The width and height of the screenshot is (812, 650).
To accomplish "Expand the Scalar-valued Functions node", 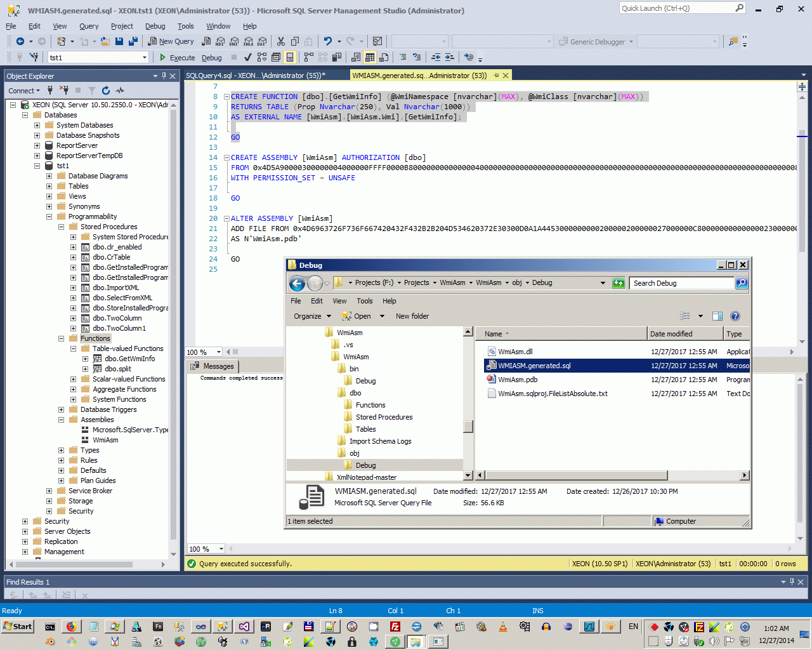I will click(x=74, y=379).
